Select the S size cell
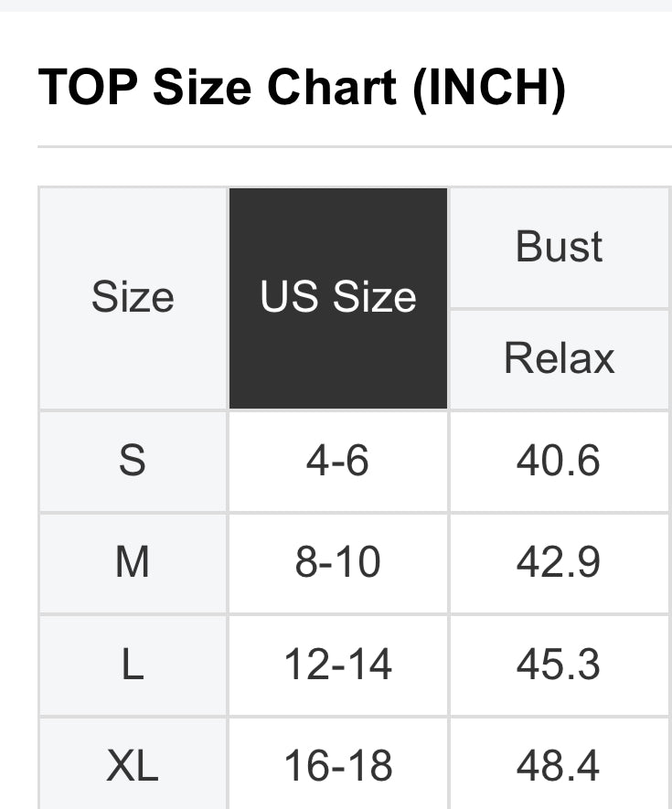 pyautogui.click(x=133, y=461)
